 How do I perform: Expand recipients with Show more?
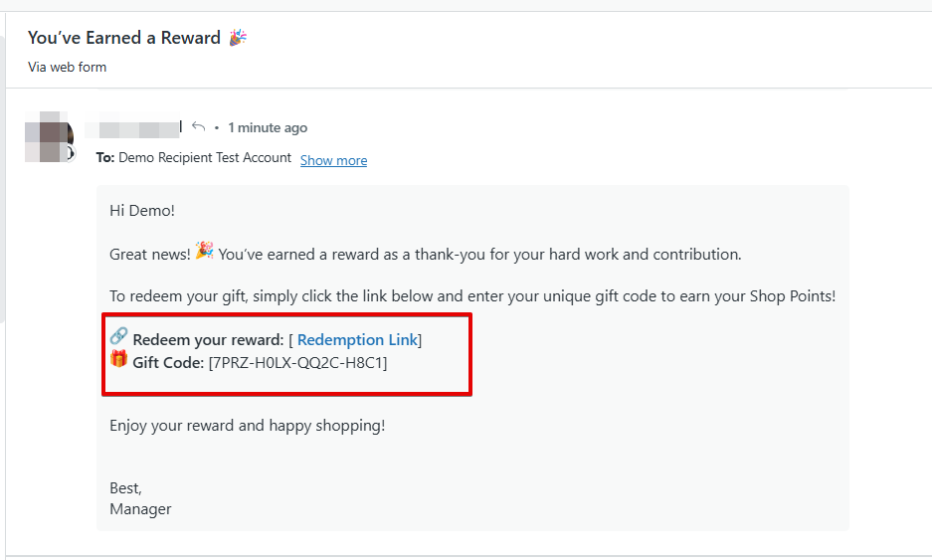(x=333, y=160)
